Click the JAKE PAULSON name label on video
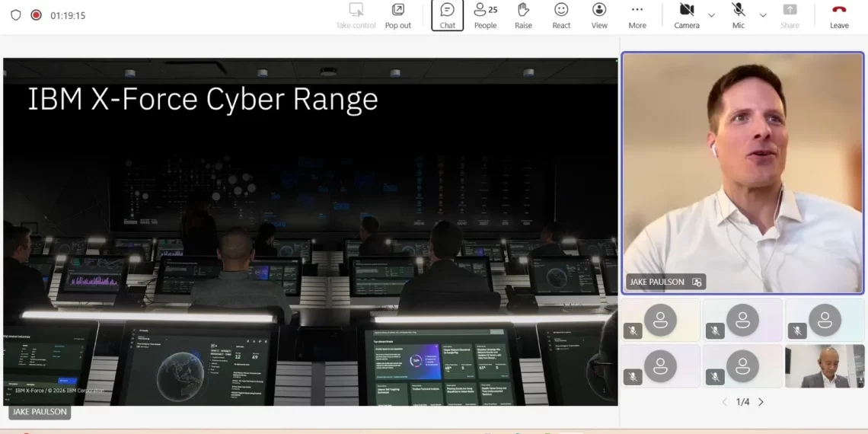 coord(657,282)
